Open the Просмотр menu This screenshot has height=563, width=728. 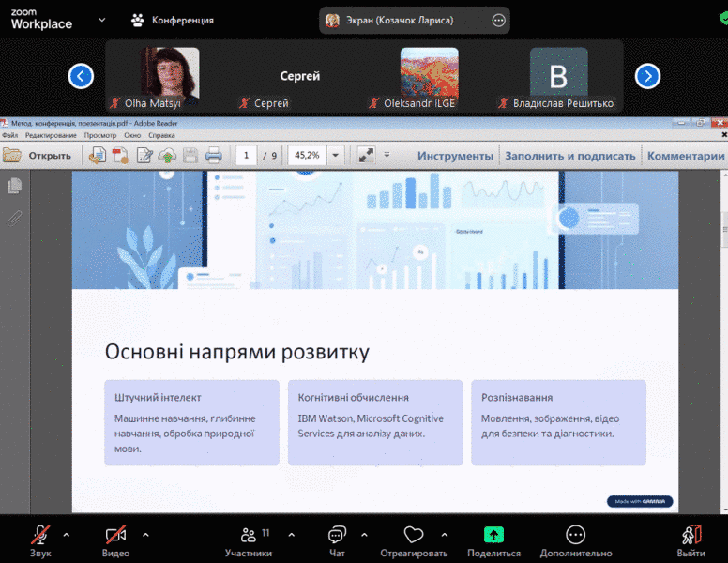coord(100,135)
